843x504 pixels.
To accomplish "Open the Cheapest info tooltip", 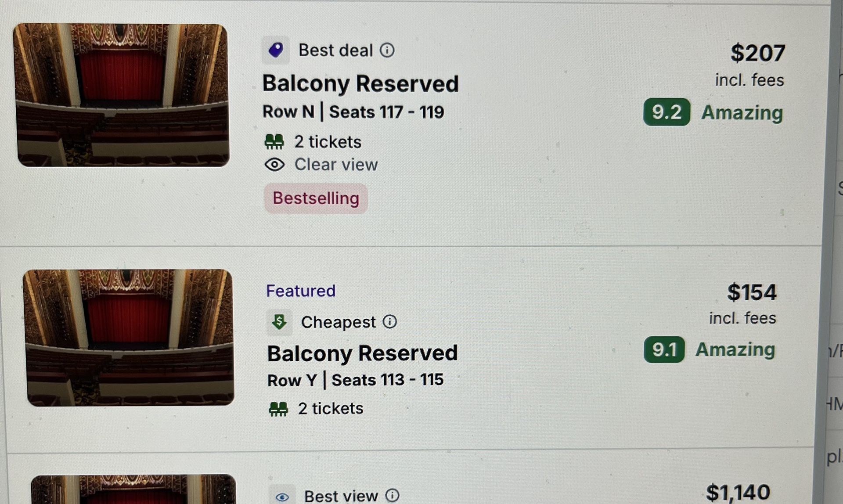I will pyautogui.click(x=391, y=321).
